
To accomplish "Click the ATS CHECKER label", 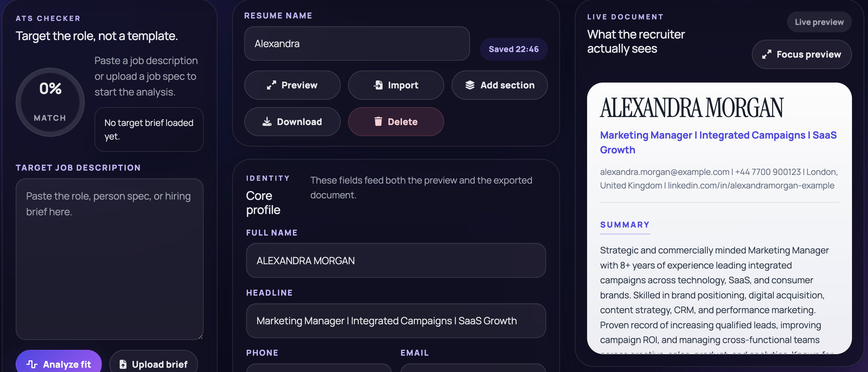I will coord(48,18).
